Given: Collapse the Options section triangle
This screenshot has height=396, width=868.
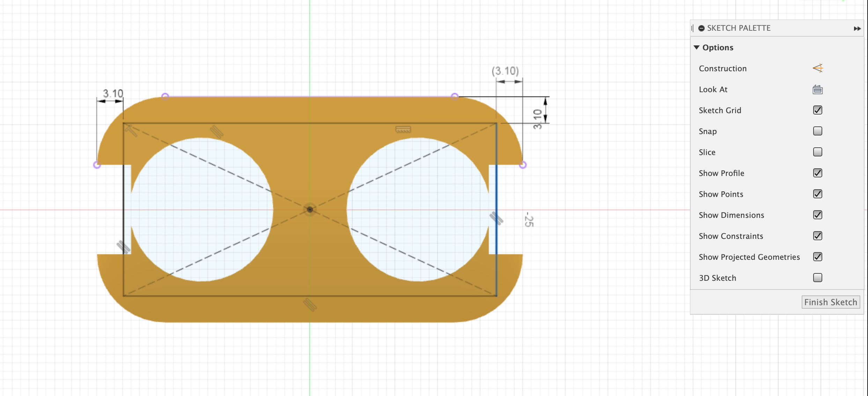Looking at the screenshot, I should pos(697,47).
